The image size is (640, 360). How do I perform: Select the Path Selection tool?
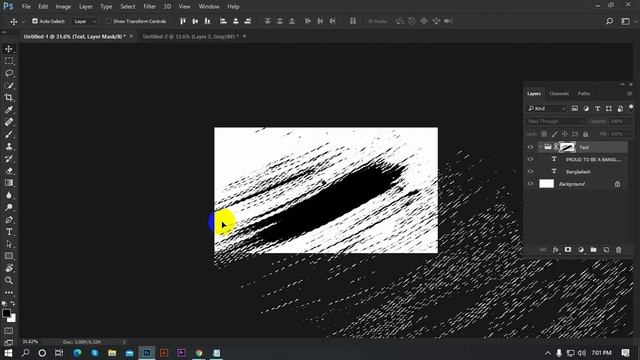[9, 244]
